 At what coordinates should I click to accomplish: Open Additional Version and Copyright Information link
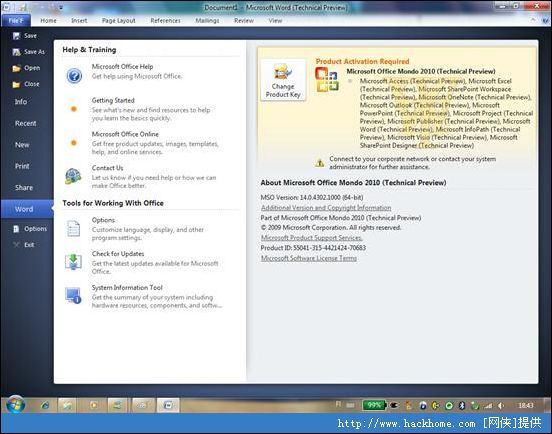(326, 208)
